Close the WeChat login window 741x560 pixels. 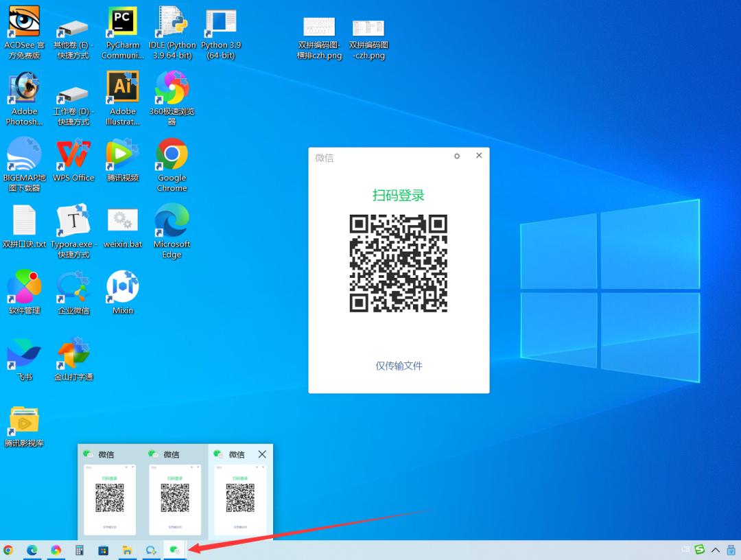pos(479,156)
